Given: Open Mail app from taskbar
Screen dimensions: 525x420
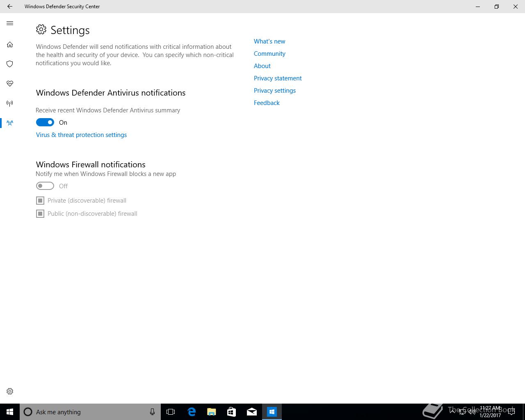Looking at the screenshot, I should pyautogui.click(x=252, y=412).
